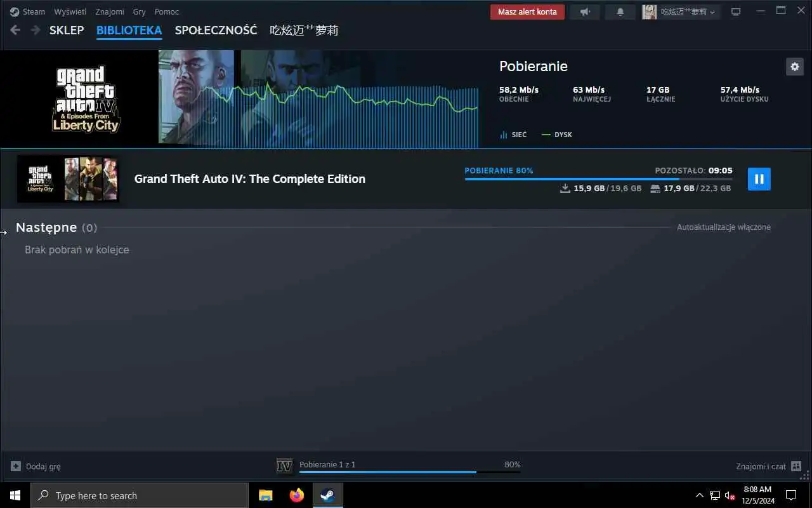Open the SPOŁECZNOŚĆ tab
Viewport: 812px width, 508px height.
tap(216, 30)
